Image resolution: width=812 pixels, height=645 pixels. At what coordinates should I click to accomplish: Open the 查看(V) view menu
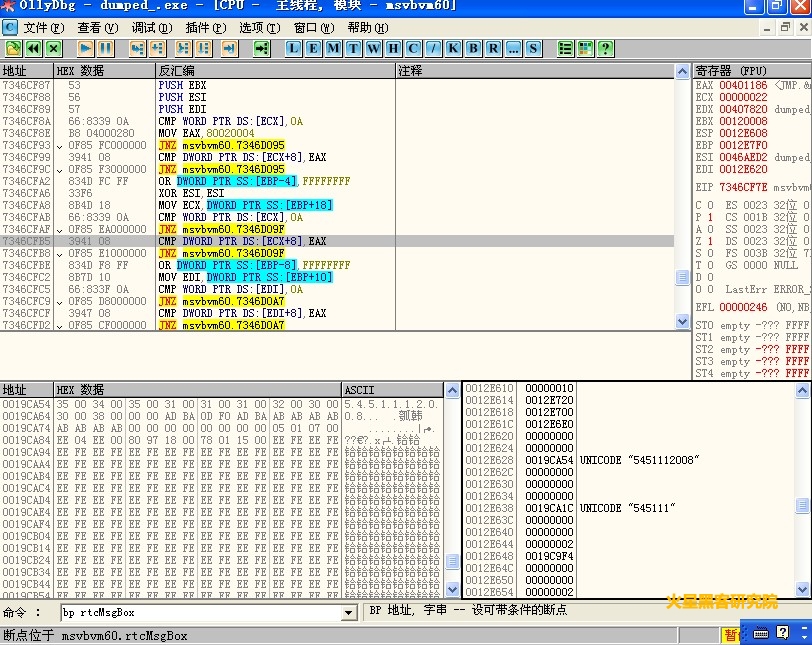(97, 27)
